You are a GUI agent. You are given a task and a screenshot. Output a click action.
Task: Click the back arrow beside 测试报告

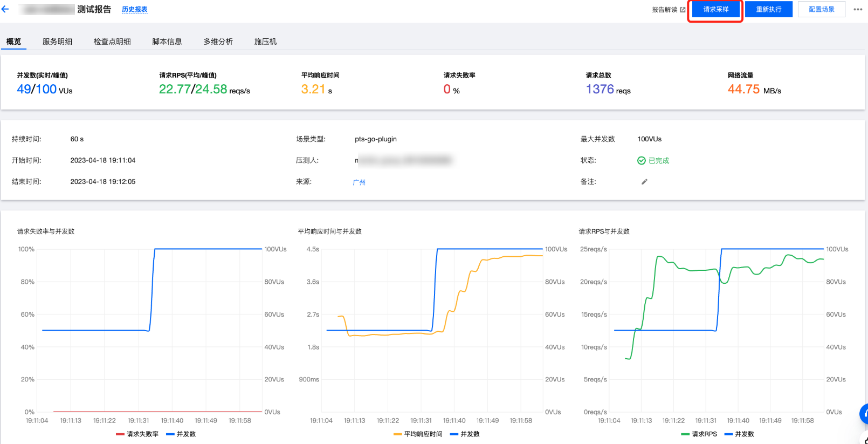[5, 9]
